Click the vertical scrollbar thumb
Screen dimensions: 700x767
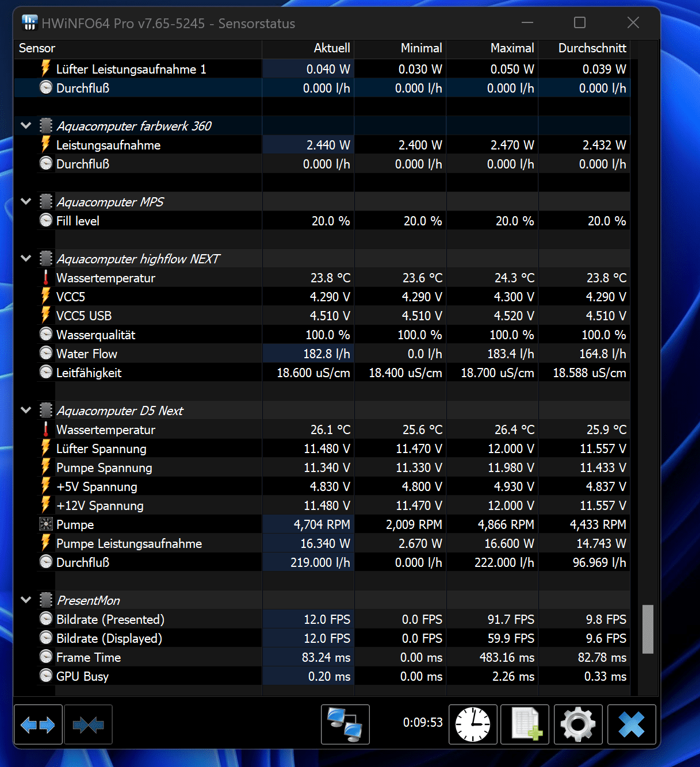pyautogui.click(x=648, y=629)
